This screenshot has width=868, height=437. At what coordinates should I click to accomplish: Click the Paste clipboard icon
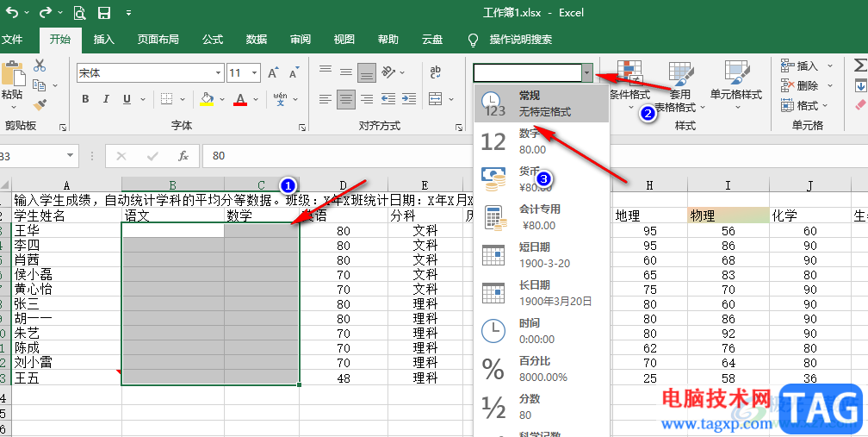[13, 73]
